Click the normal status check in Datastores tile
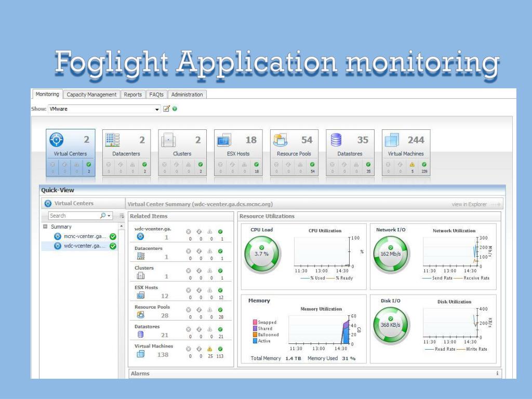This screenshot has width=532, height=399. (x=368, y=164)
